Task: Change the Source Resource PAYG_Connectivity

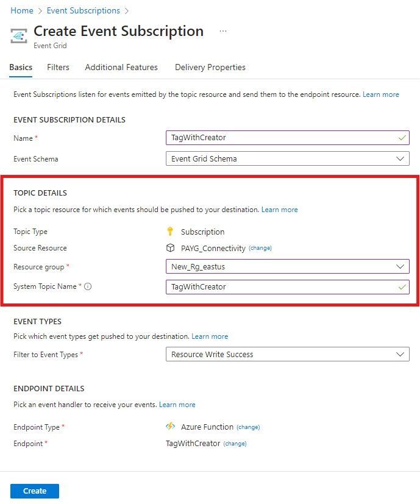Action: 260,248
